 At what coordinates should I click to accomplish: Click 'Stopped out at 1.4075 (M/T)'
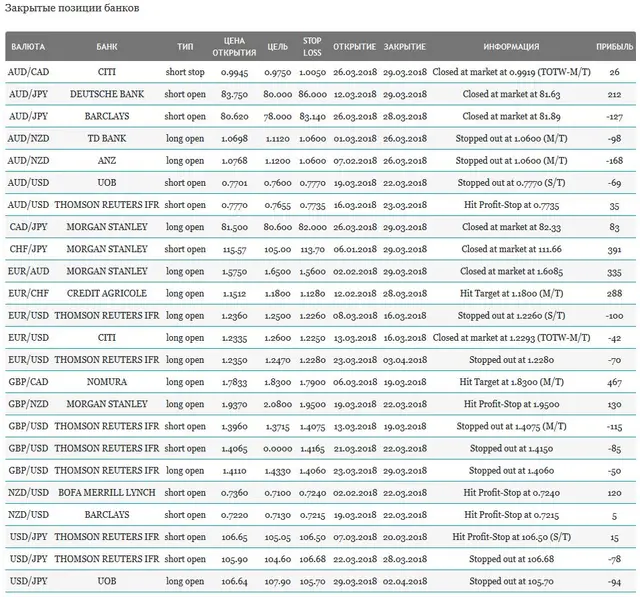[511, 426]
